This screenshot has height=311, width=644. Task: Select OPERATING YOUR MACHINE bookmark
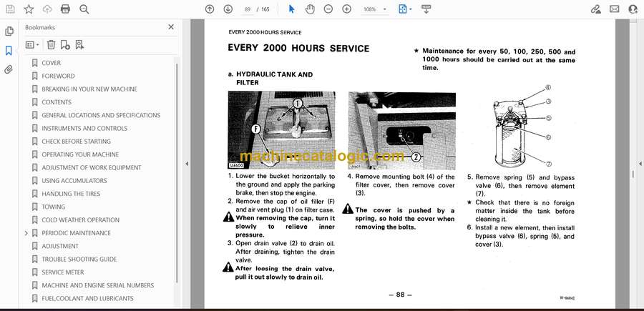[80, 154]
